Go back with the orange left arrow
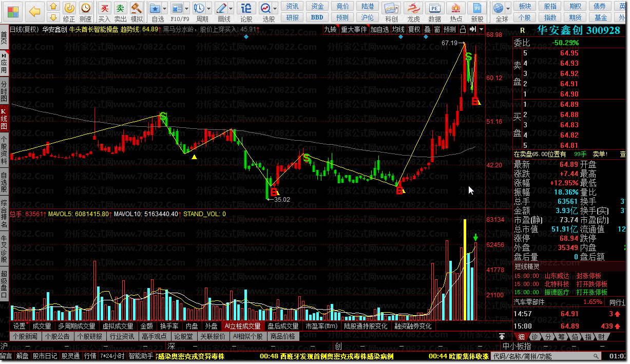This screenshot has width=630, height=364. point(34,11)
